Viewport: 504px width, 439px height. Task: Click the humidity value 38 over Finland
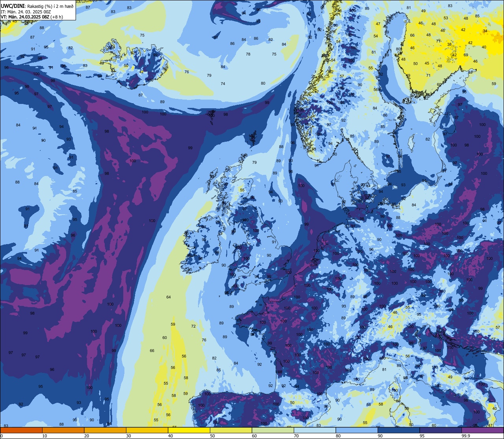[449, 44]
